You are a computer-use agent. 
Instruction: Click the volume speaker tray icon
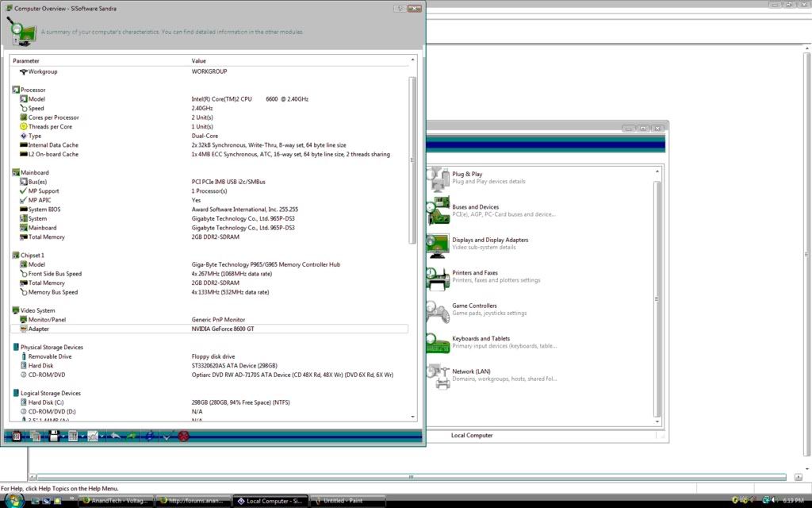(x=774, y=500)
